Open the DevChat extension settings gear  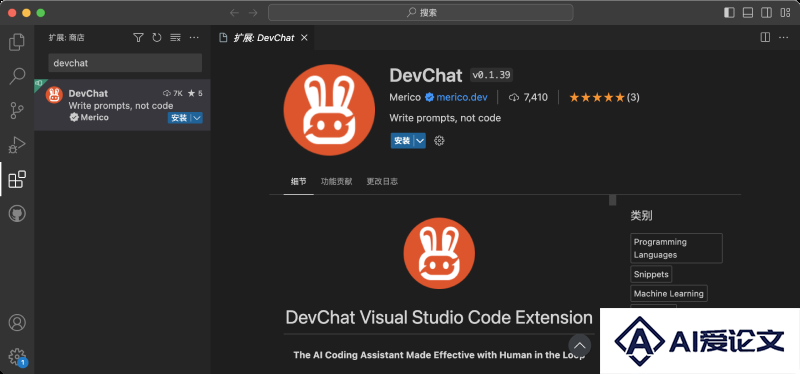coord(439,140)
